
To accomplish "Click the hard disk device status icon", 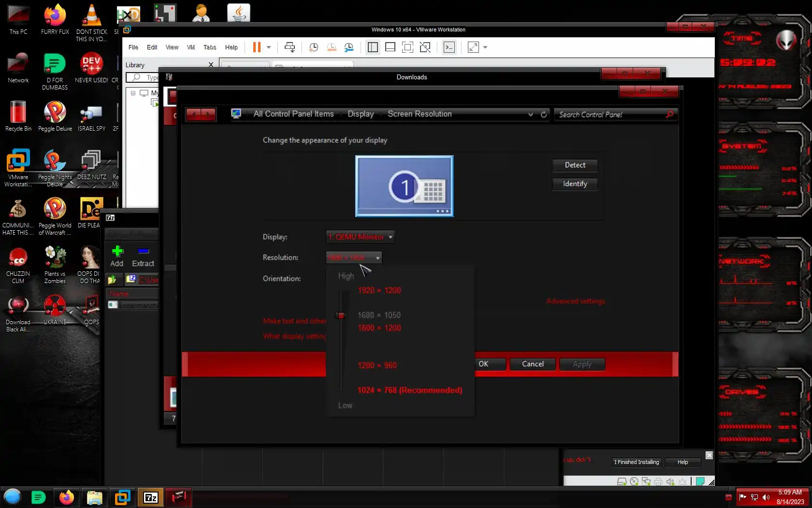I will click(622, 481).
